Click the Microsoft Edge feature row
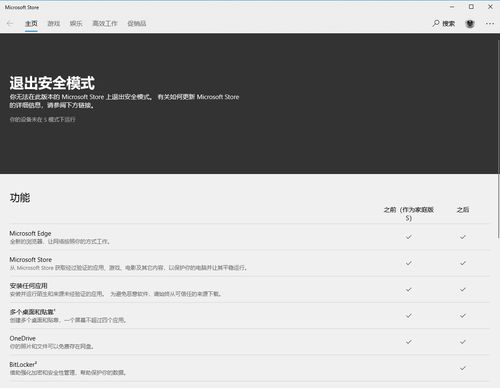The image size is (500, 388). 250,237
